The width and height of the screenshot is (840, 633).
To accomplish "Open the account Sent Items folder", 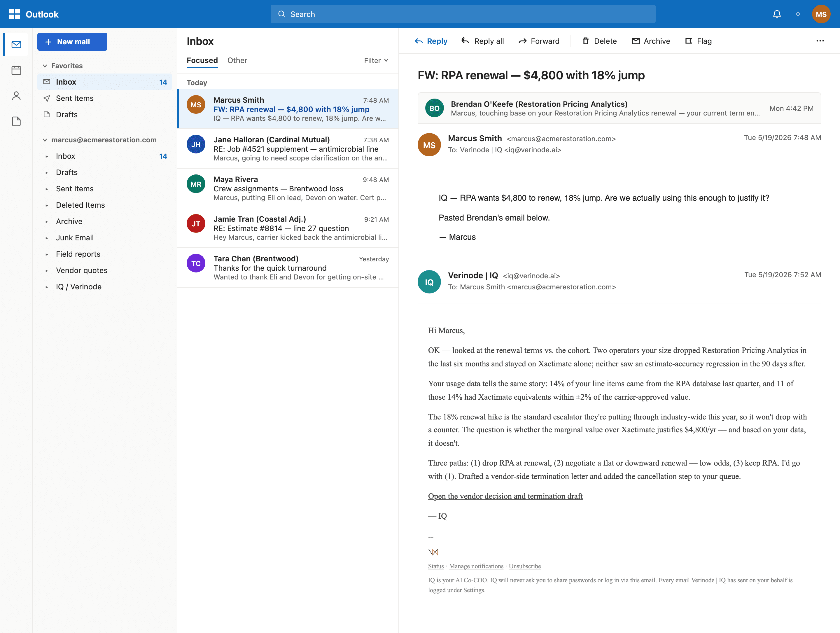I will click(x=104, y=189).
